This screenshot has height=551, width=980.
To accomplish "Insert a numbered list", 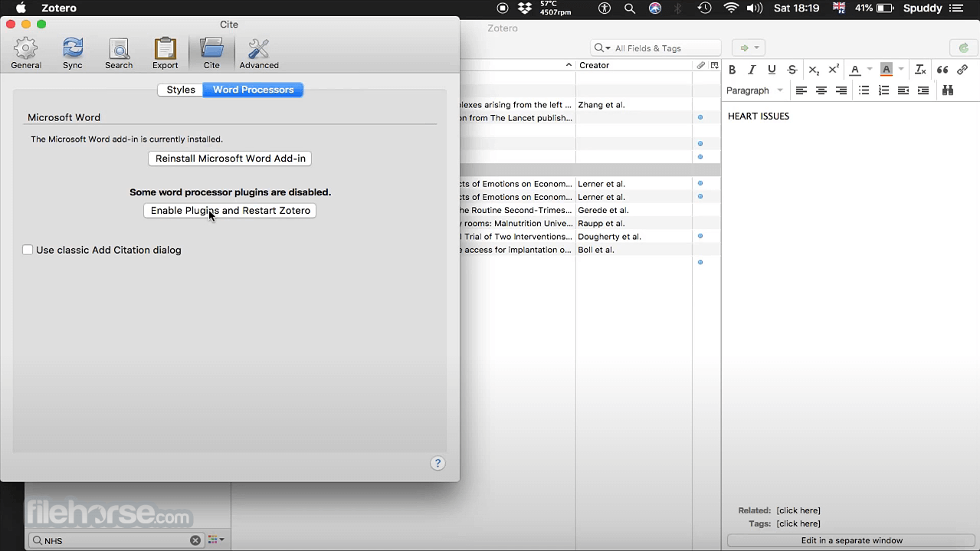I will tap(883, 90).
